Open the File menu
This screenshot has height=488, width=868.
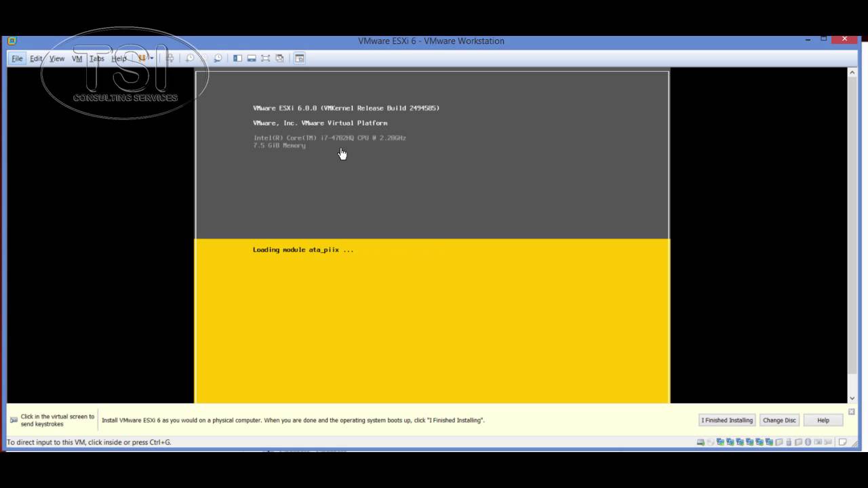point(17,58)
